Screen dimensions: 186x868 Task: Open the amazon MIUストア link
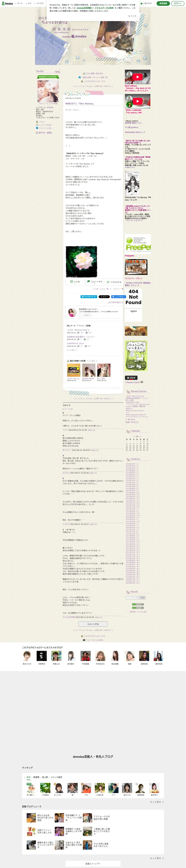(135, 132)
